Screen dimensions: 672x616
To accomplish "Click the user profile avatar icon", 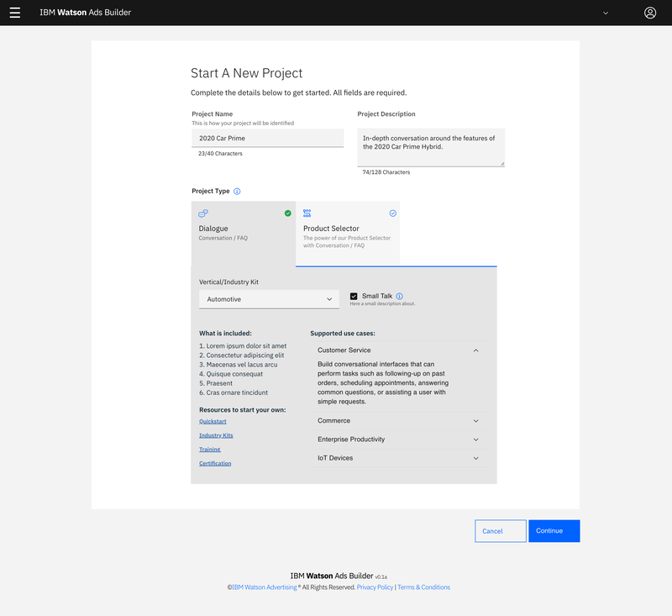I will click(x=650, y=13).
